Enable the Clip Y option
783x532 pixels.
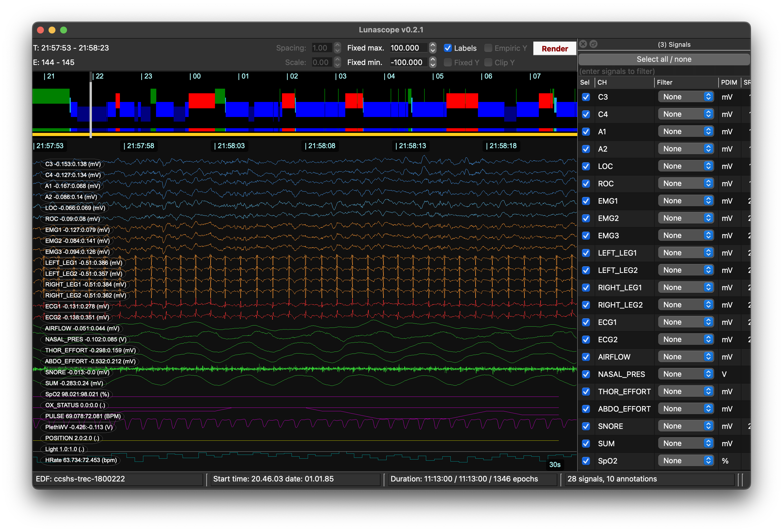coord(488,63)
